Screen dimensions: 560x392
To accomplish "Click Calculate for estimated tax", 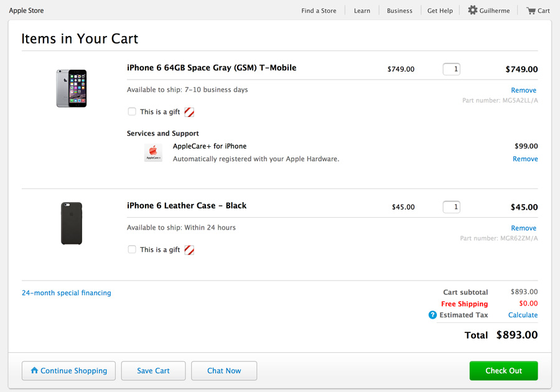I will (x=523, y=315).
